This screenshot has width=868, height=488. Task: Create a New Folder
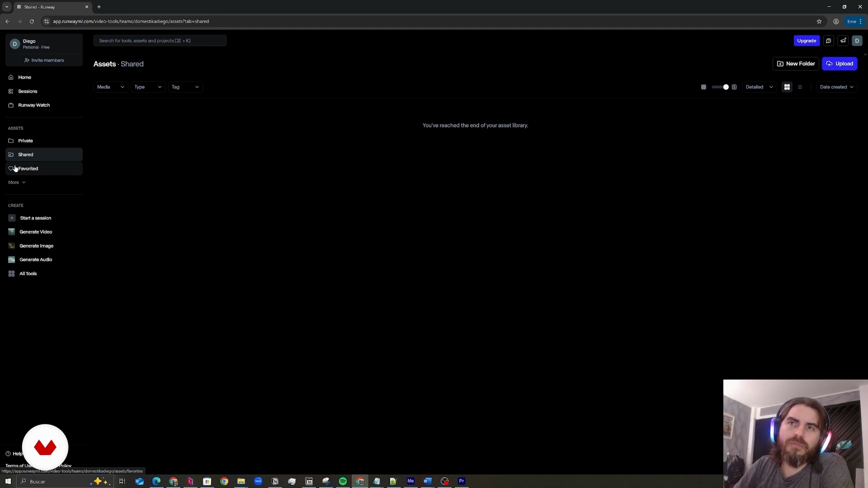coord(796,64)
